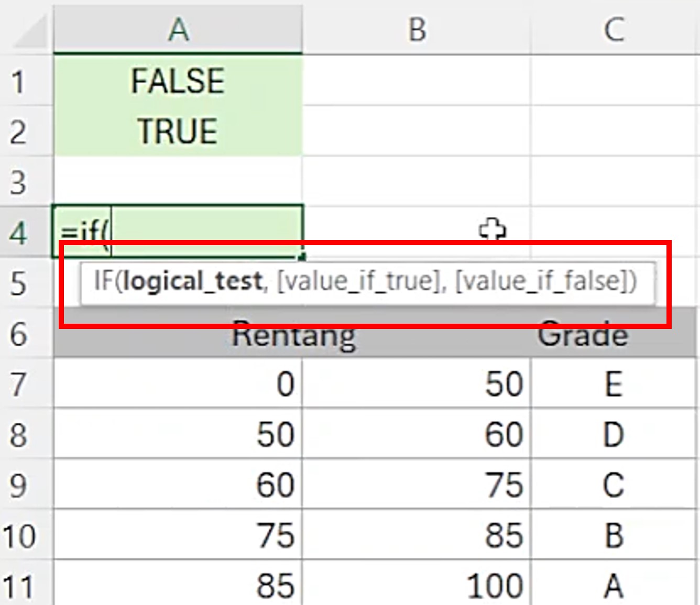Click cell B11 containing 100

click(x=417, y=586)
